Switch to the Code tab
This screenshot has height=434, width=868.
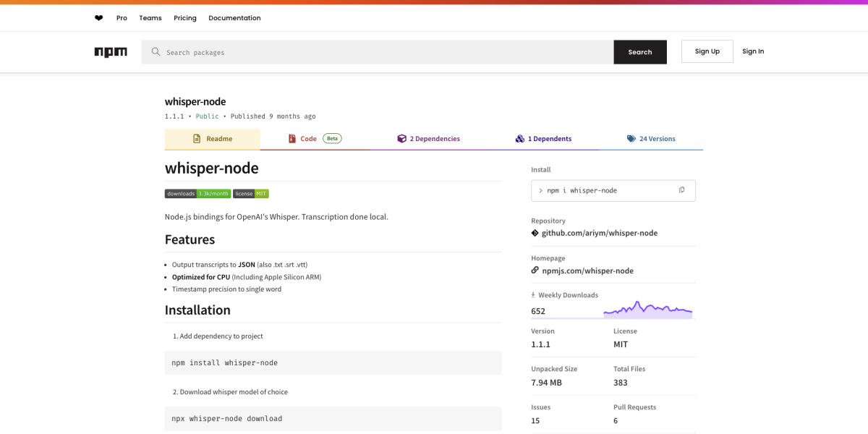tap(307, 138)
